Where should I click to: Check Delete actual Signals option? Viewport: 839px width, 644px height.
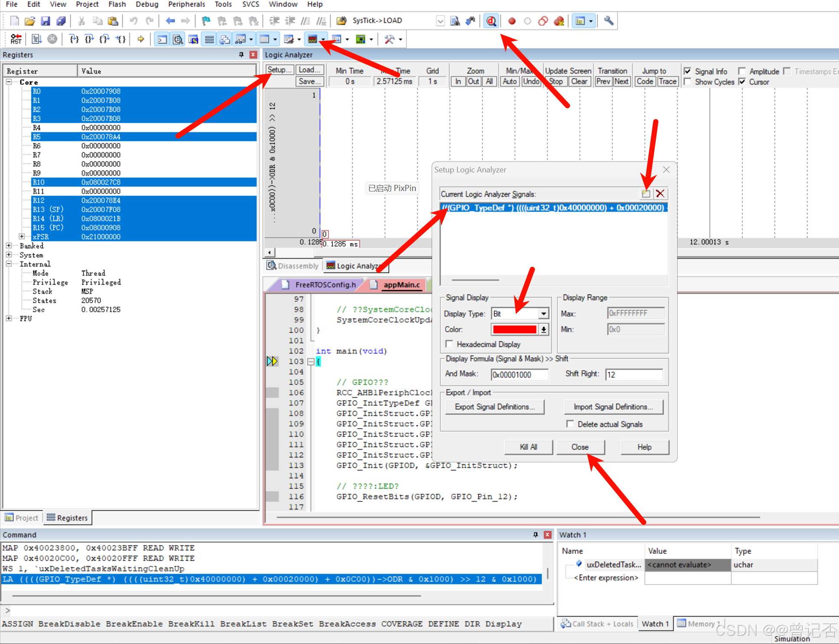pos(570,424)
